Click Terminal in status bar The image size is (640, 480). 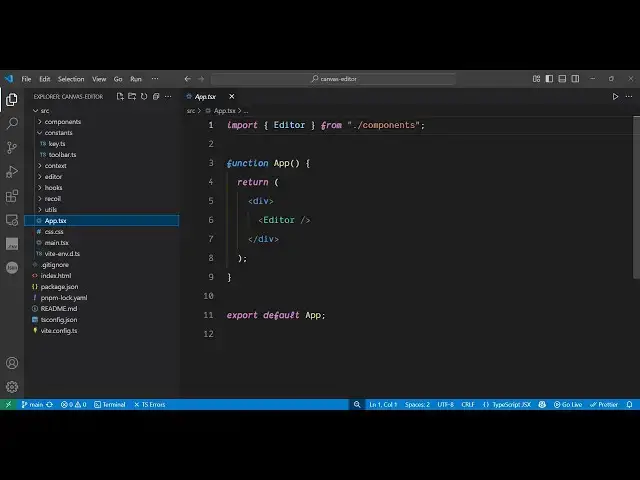pos(110,404)
